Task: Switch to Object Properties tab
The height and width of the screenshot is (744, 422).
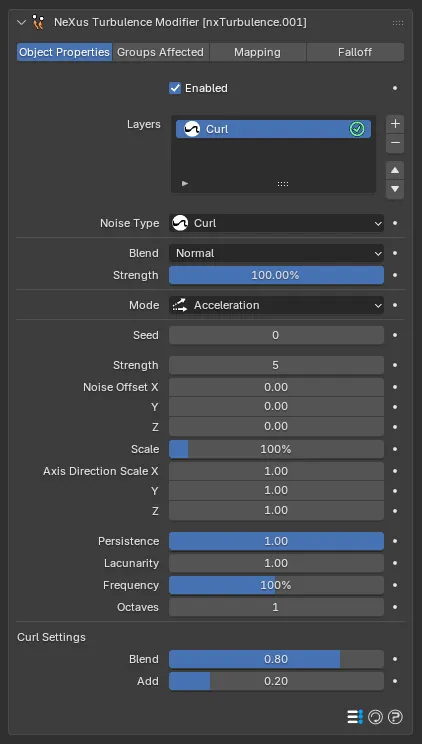Action: (x=65, y=52)
